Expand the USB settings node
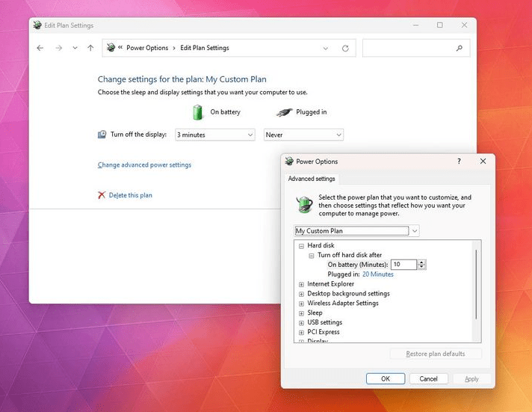The width and height of the screenshot is (532, 412). 301,323
